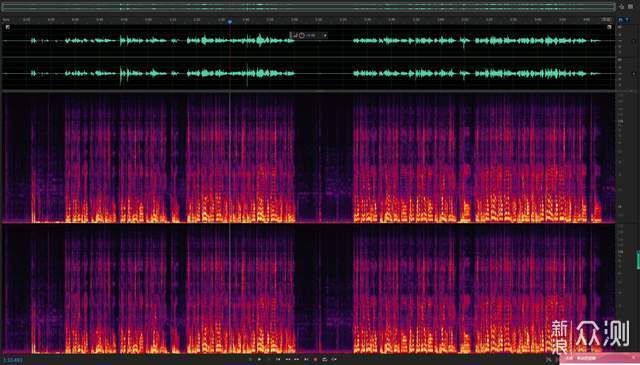Click the Stop button in the transport bar

[250, 359]
